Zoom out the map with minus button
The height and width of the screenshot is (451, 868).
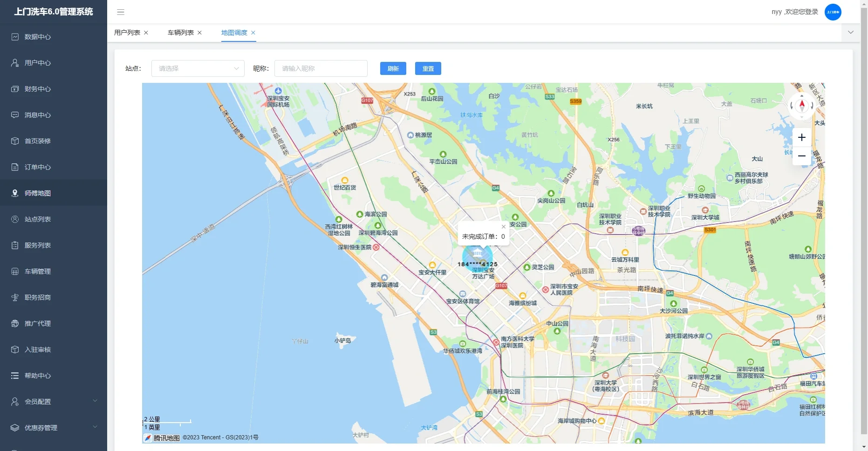pyautogui.click(x=801, y=156)
